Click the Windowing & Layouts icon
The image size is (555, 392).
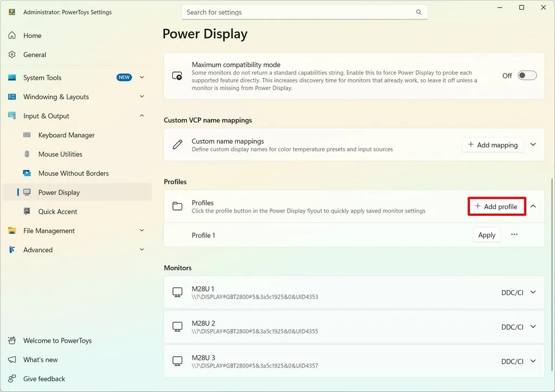(12, 97)
